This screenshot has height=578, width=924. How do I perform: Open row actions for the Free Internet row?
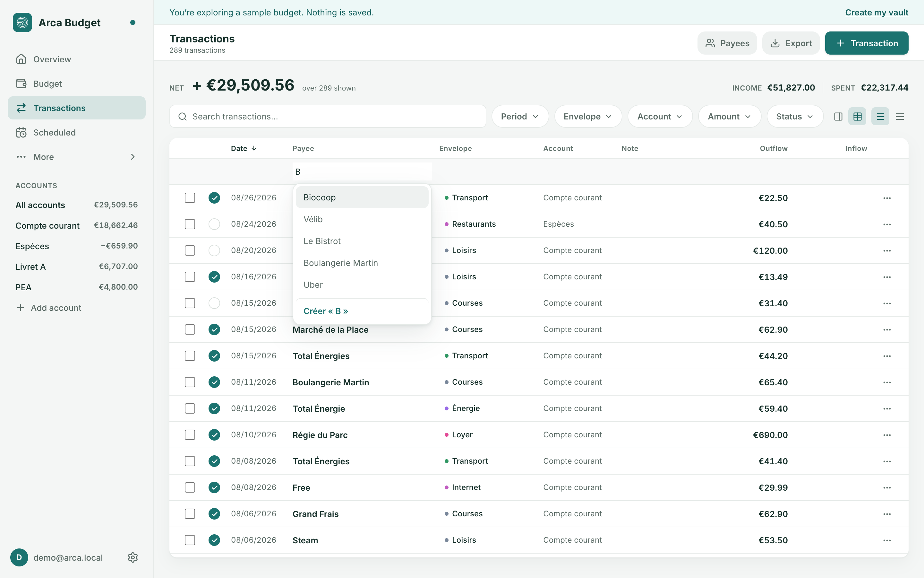[x=887, y=488]
